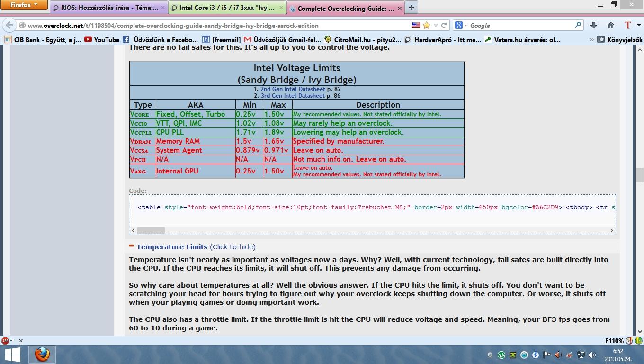The height and width of the screenshot is (364, 644).
Task: Open the Könyvjelzők bookmarks menu
Action: (x=620, y=40)
